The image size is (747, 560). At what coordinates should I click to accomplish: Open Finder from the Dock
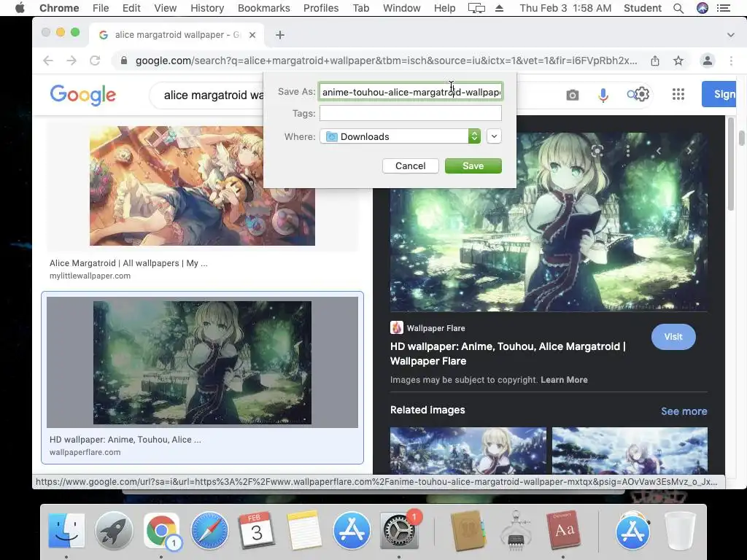point(66,531)
